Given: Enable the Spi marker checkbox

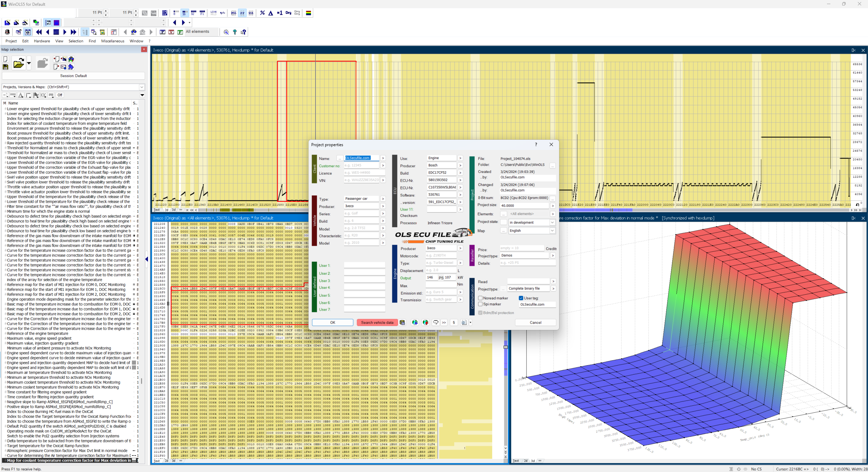Looking at the screenshot, I should tap(480, 304).
